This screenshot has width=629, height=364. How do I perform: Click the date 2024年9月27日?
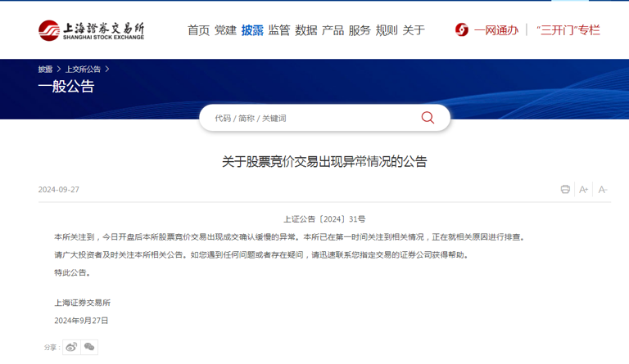click(81, 321)
